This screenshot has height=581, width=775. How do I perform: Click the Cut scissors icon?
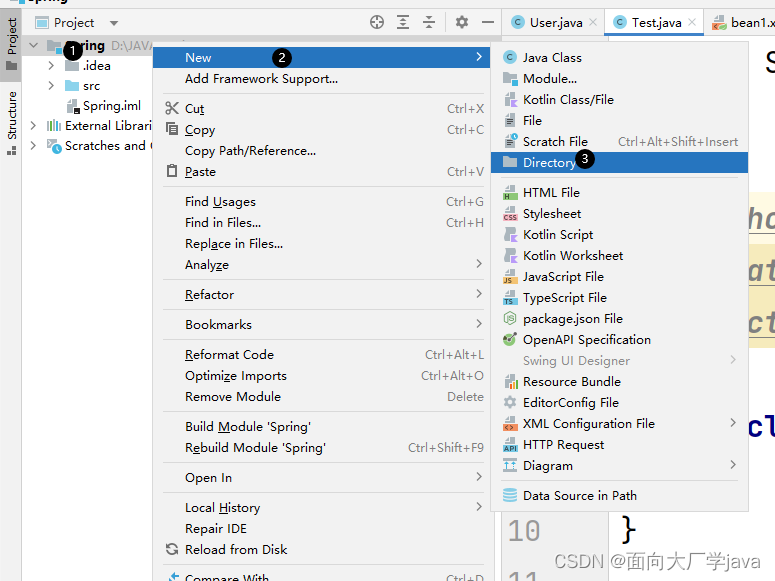[172, 108]
